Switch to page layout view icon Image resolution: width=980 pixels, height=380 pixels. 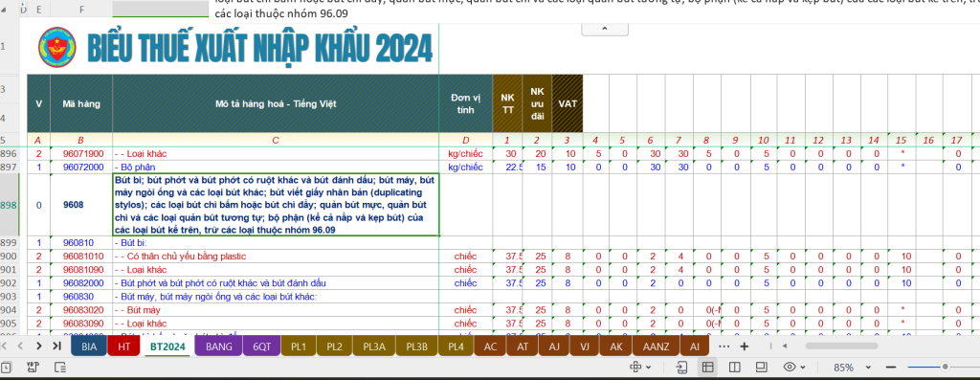pos(761,367)
